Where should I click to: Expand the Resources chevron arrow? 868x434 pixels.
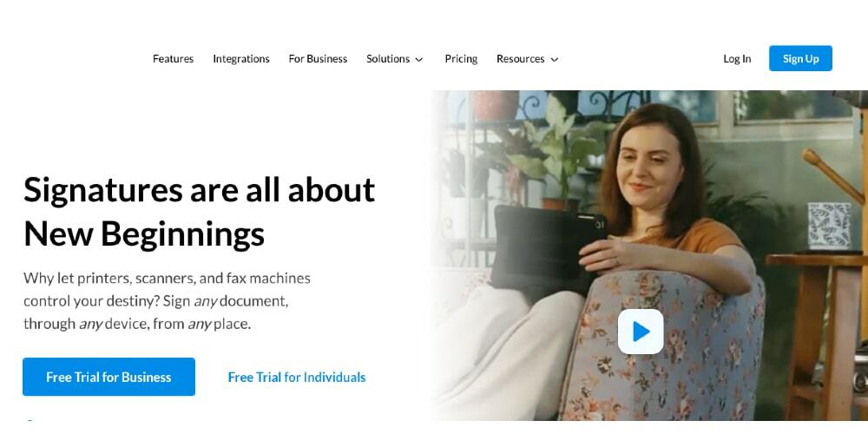click(554, 59)
